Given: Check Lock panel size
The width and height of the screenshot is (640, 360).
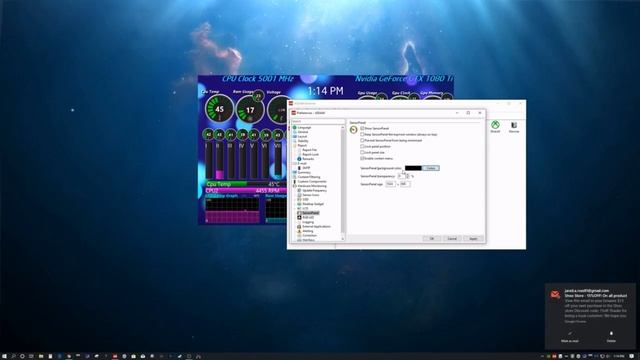Looking at the screenshot, I should 362,152.
